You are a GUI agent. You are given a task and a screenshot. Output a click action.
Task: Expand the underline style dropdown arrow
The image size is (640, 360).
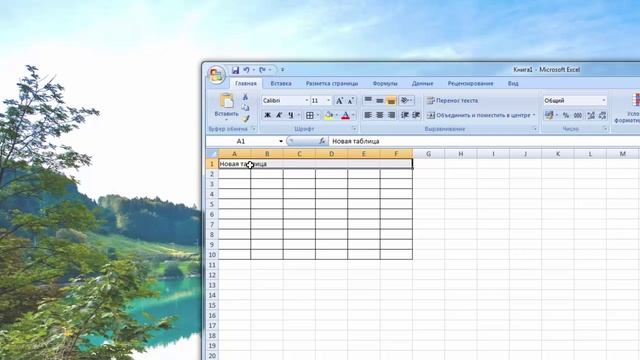coord(298,116)
